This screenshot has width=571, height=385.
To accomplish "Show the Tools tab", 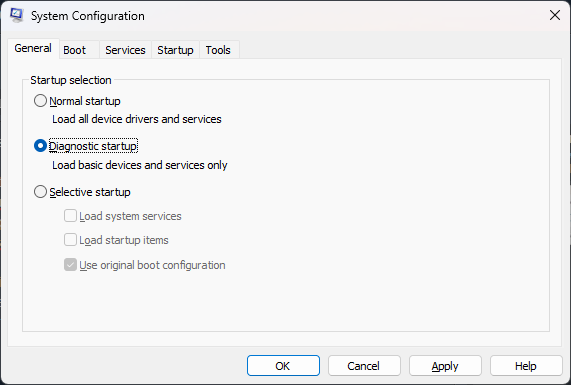I will coord(218,50).
